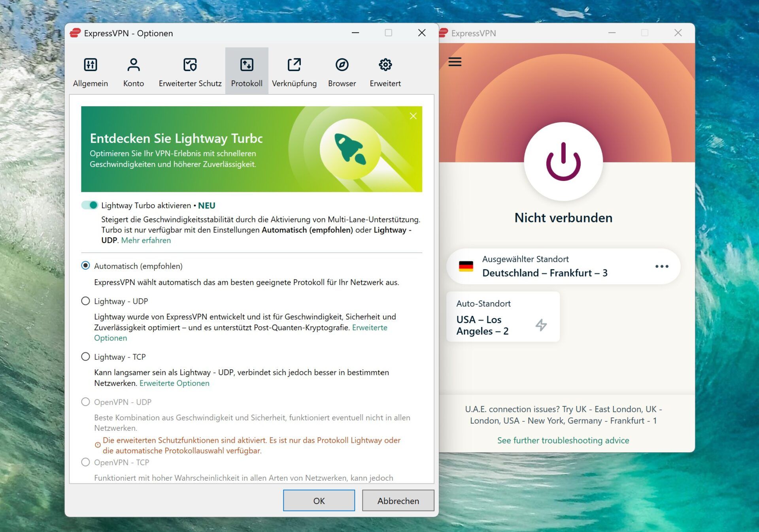Image resolution: width=759 pixels, height=532 pixels.
Task: Confirm options with OK button
Action: coord(319,500)
